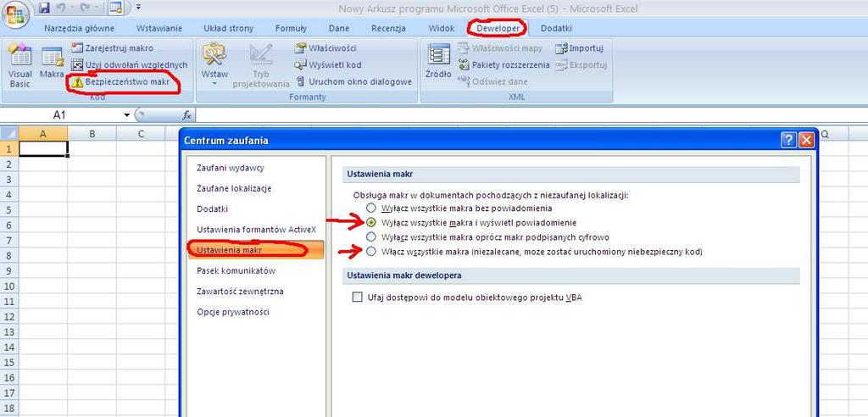The image size is (868, 417).
Task: Switch to Dodatki tab
Action: (556, 28)
